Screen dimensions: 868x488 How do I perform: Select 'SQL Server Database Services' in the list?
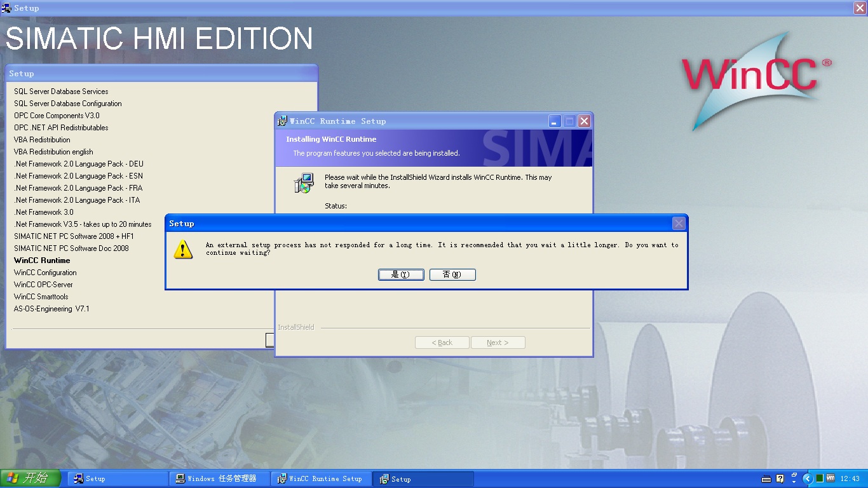(61, 91)
